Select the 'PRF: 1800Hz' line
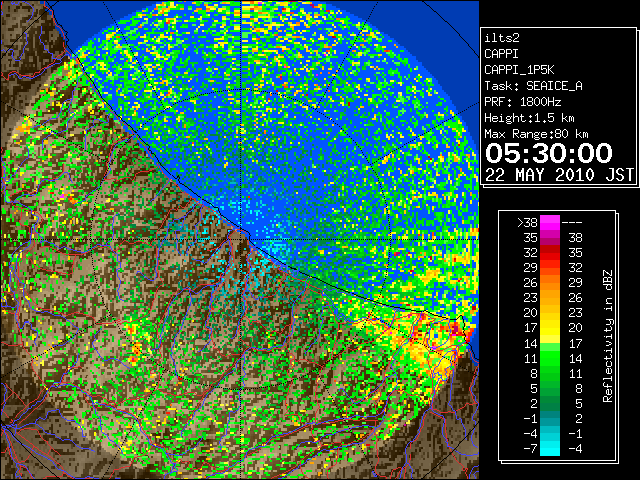The image size is (640, 480). 523,102
